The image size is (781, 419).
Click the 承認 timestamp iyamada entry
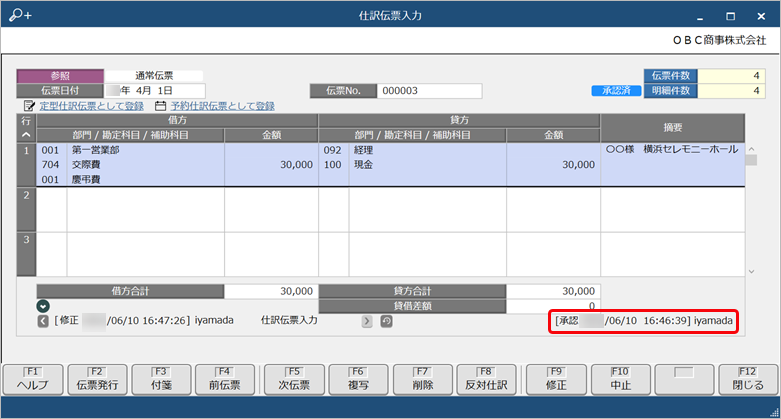pyautogui.click(x=644, y=320)
